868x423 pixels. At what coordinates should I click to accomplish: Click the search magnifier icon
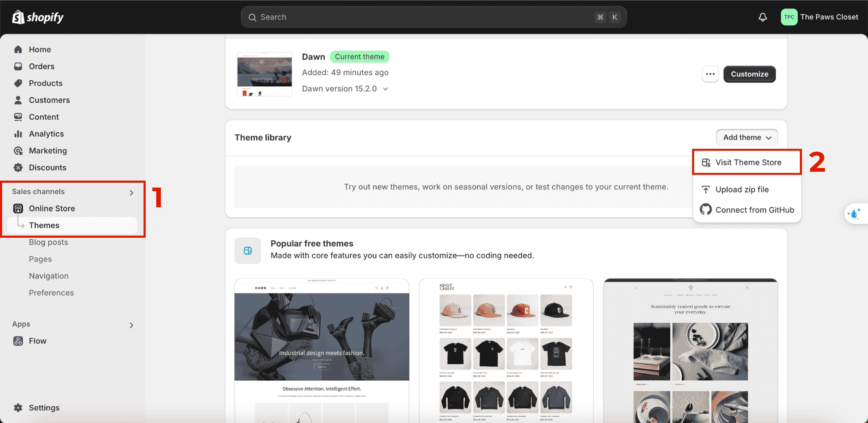tap(252, 17)
